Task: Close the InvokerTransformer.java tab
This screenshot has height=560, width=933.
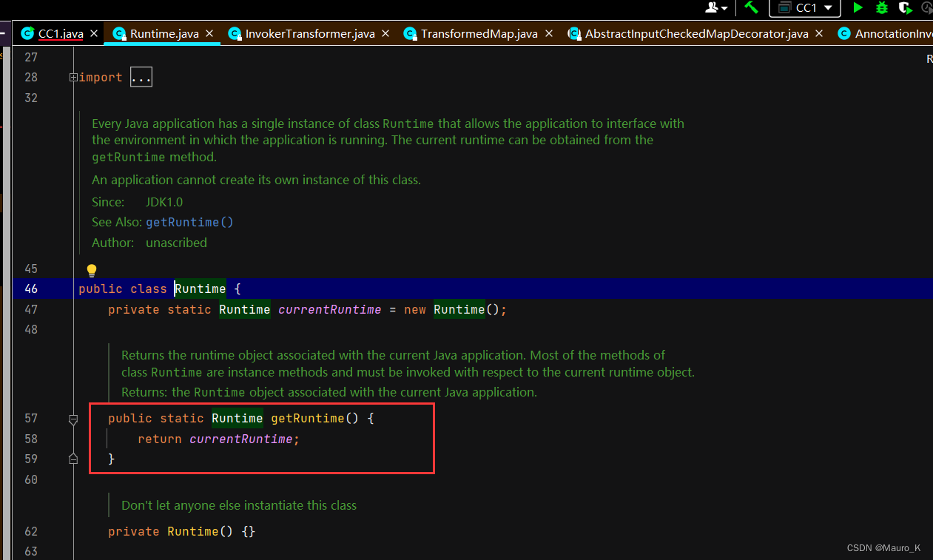Action: pyautogui.click(x=385, y=33)
